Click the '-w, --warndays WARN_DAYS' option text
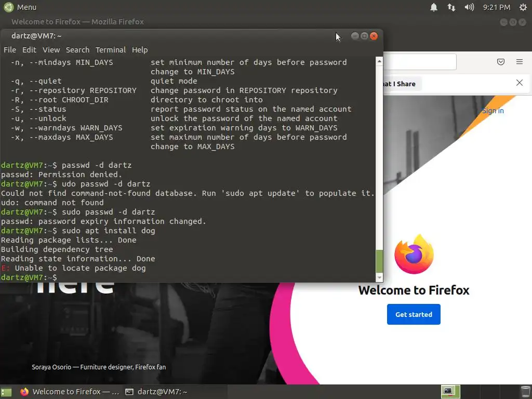The image size is (532, 399). pos(66,128)
